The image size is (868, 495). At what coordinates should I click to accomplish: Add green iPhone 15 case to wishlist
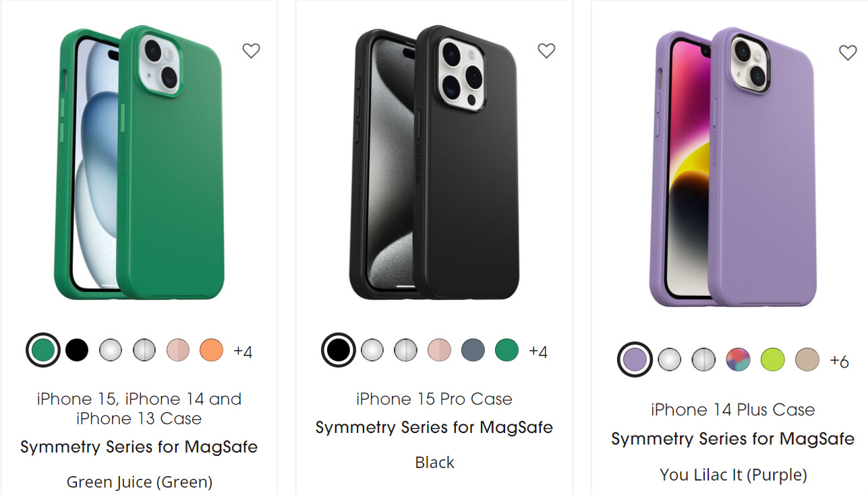(251, 51)
